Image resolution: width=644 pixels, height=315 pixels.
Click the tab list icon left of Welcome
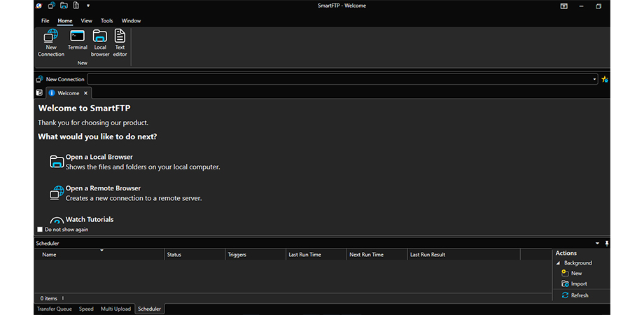pos(39,93)
